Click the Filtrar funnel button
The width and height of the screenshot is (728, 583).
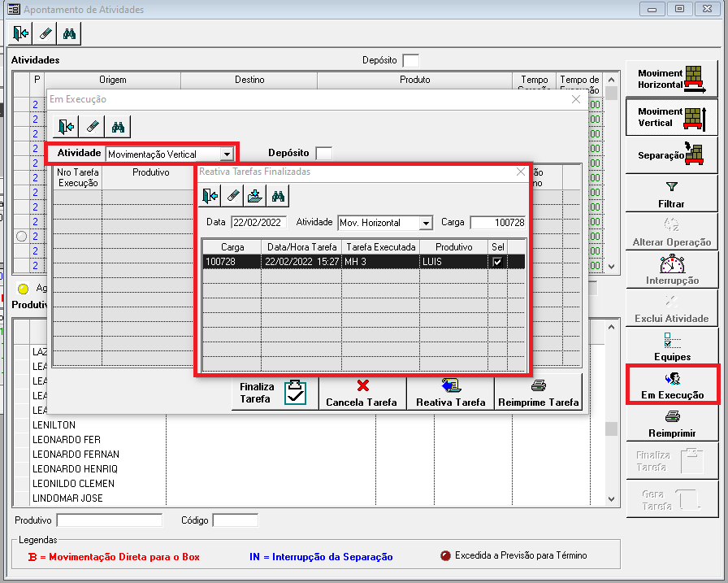pyautogui.click(x=671, y=194)
